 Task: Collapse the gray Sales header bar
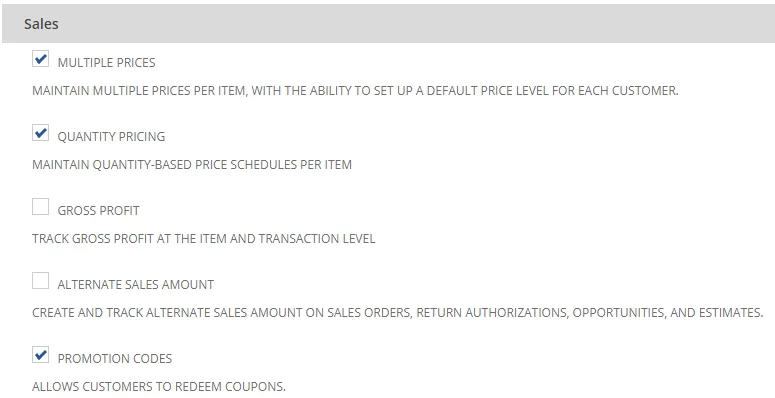pos(388,24)
